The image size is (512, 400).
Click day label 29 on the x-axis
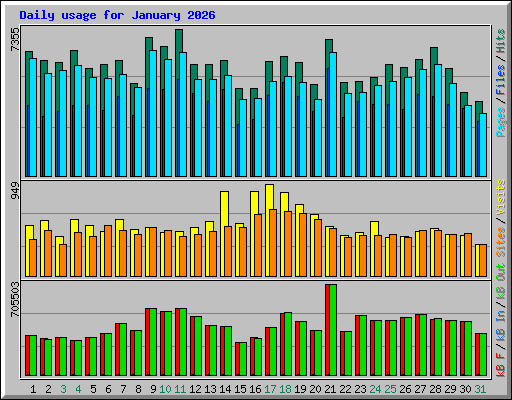coord(450,389)
